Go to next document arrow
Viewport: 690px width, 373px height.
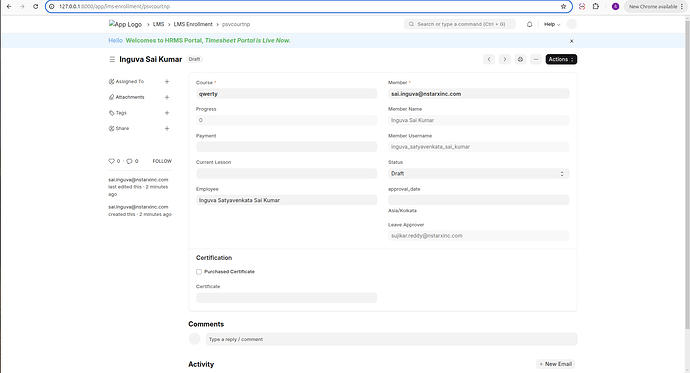[x=504, y=59]
